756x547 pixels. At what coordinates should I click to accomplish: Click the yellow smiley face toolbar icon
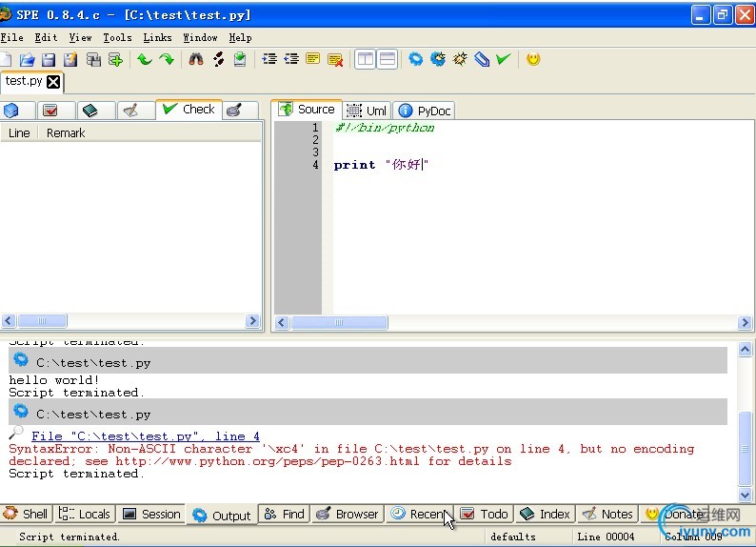click(x=533, y=59)
